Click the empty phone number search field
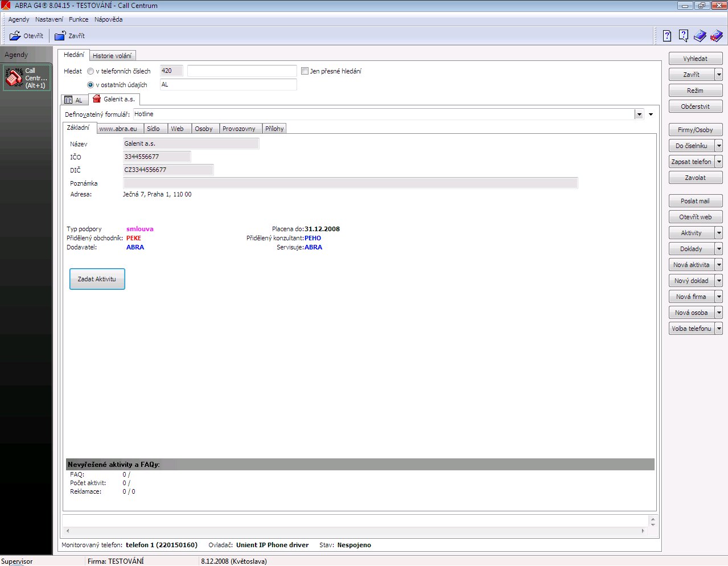This screenshot has width=728, height=566. [242, 71]
